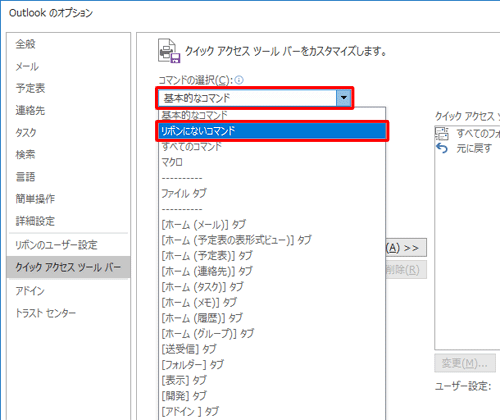Viewport: 500px width, 420px height.
Task: Open the トラスト センター category
Action: coord(68,313)
